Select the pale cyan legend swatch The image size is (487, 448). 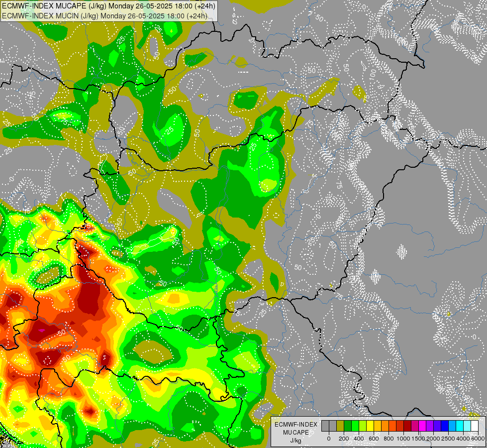(x=467, y=426)
